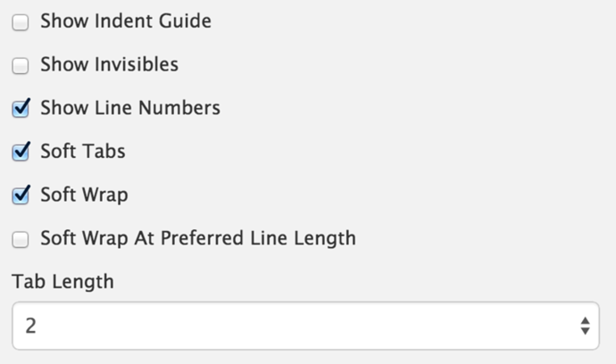This screenshot has width=616, height=364.
Task: Disable the Soft Tabs checkbox
Action: pos(21,153)
